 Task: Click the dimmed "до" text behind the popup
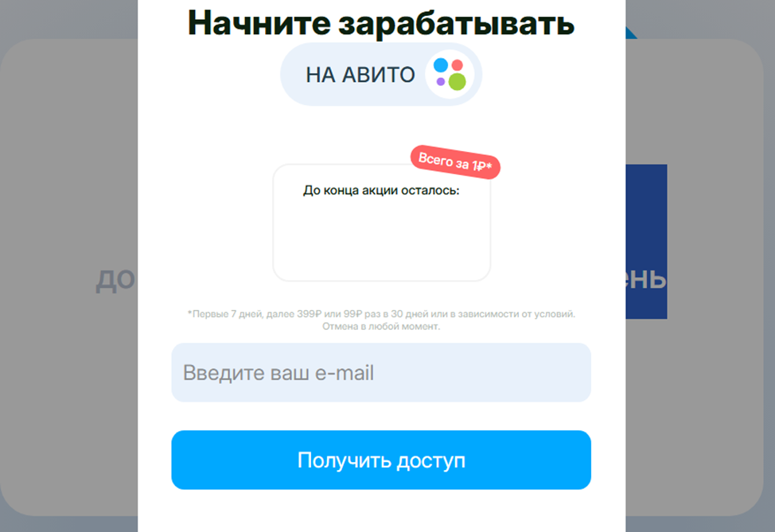[115, 280]
